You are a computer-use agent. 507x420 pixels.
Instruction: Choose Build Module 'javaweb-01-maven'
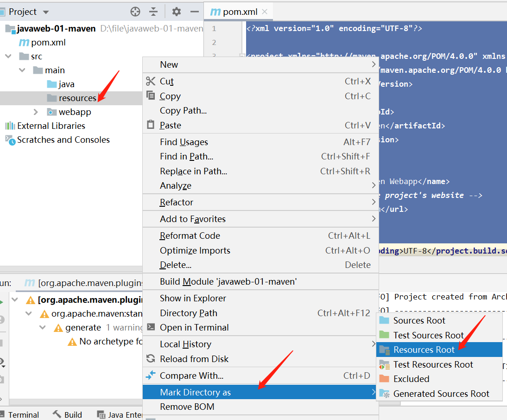point(260,281)
